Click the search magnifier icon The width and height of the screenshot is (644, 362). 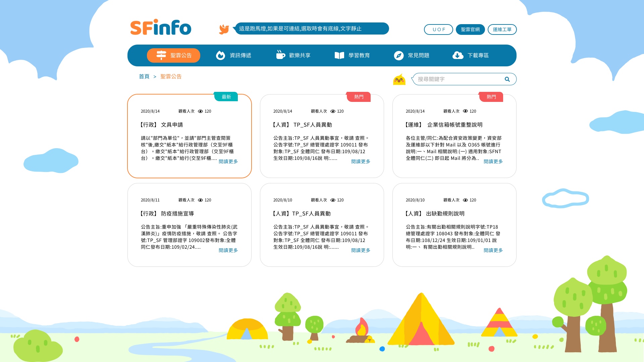507,79
